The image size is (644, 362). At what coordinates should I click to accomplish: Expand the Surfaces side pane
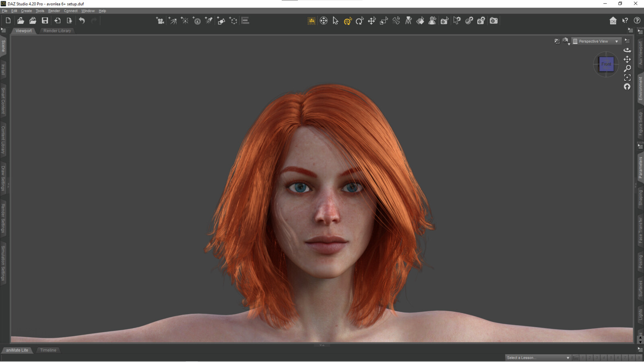[x=640, y=289]
